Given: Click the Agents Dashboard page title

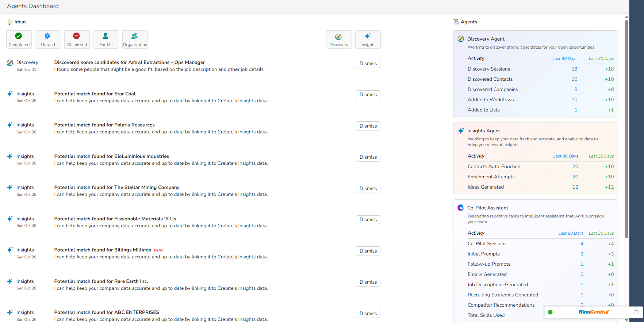Looking at the screenshot, I should tap(33, 6).
